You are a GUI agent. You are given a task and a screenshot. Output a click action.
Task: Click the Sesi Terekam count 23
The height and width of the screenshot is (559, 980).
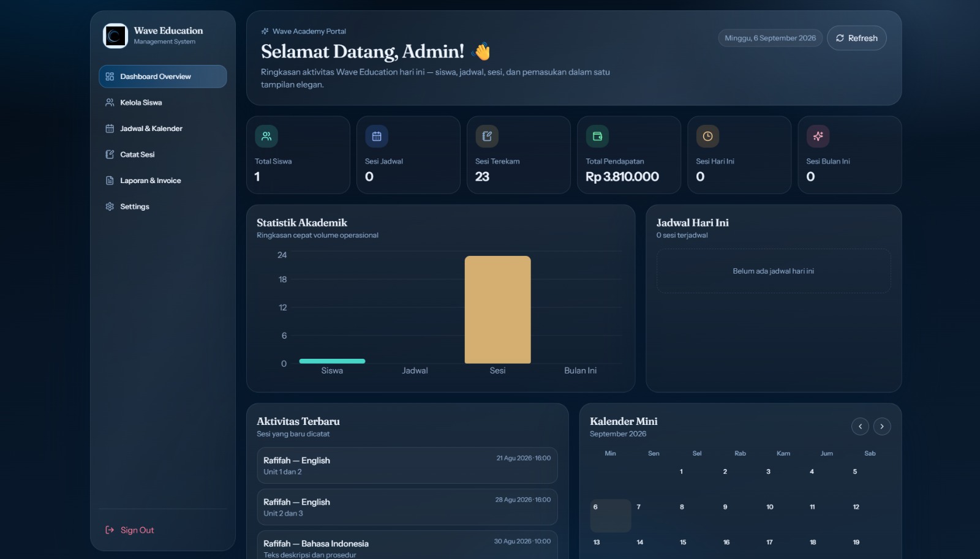point(482,177)
